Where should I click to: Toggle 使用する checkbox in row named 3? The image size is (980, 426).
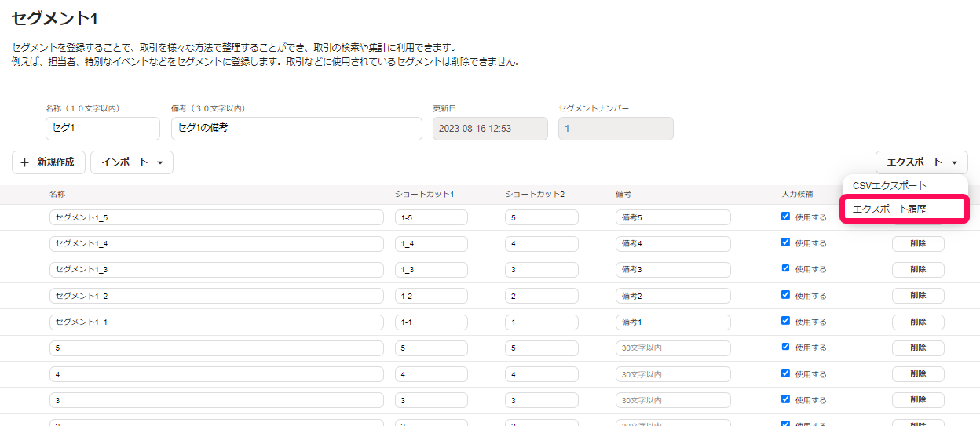(x=785, y=399)
